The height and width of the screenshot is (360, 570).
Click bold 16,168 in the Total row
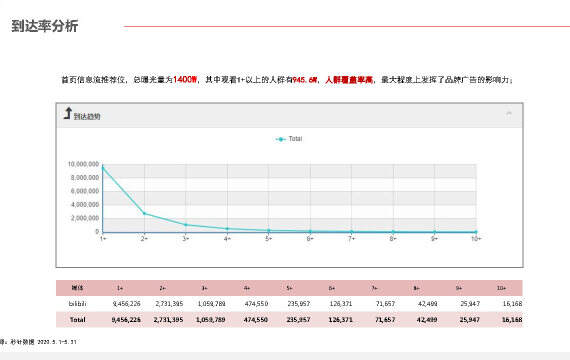coord(512,320)
